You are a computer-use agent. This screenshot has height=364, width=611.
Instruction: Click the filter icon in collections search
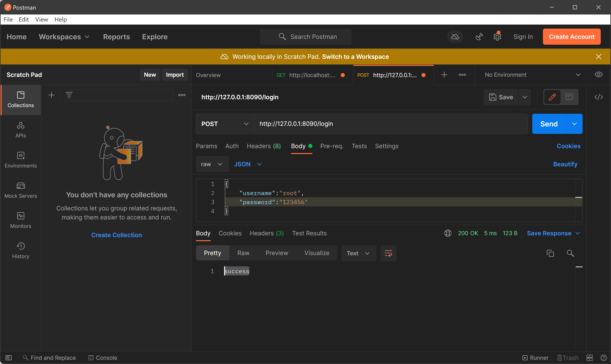(69, 95)
